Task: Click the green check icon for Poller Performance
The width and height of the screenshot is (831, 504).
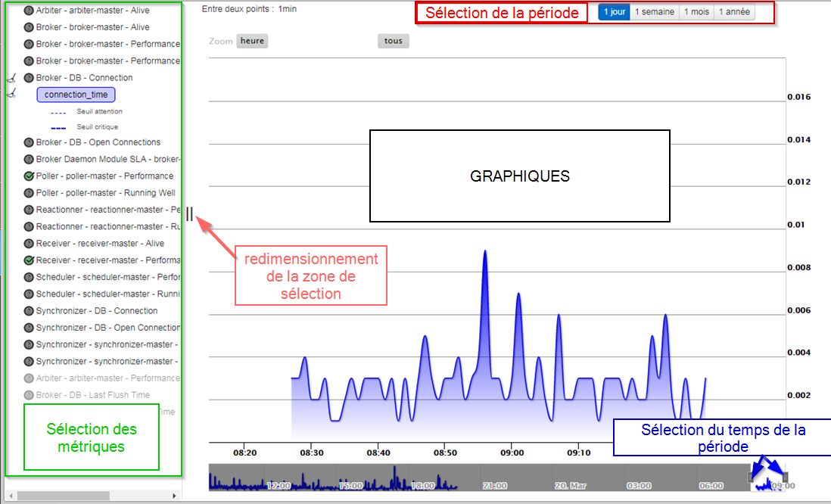Action: coord(29,176)
